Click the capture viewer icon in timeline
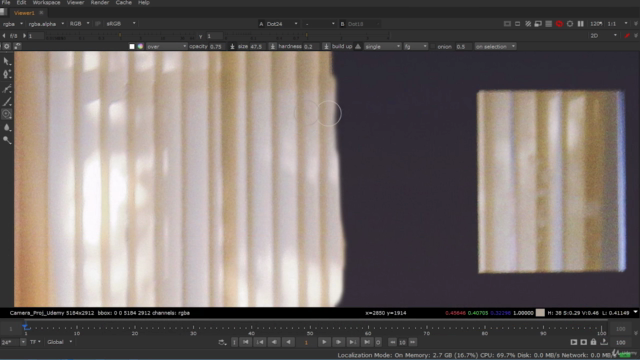The height and width of the screenshot is (360, 640). click(x=584, y=342)
